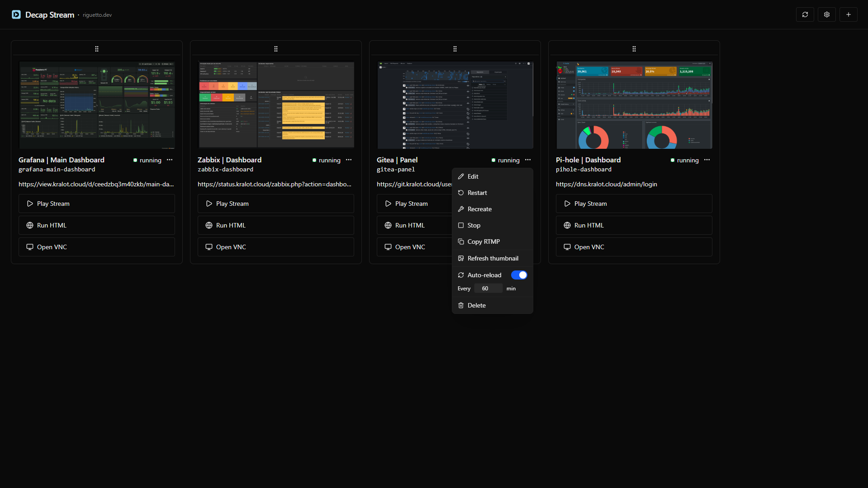The height and width of the screenshot is (488, 868).
Task: Grab the drag handle on the Grafana card
Action: (96, 48)
